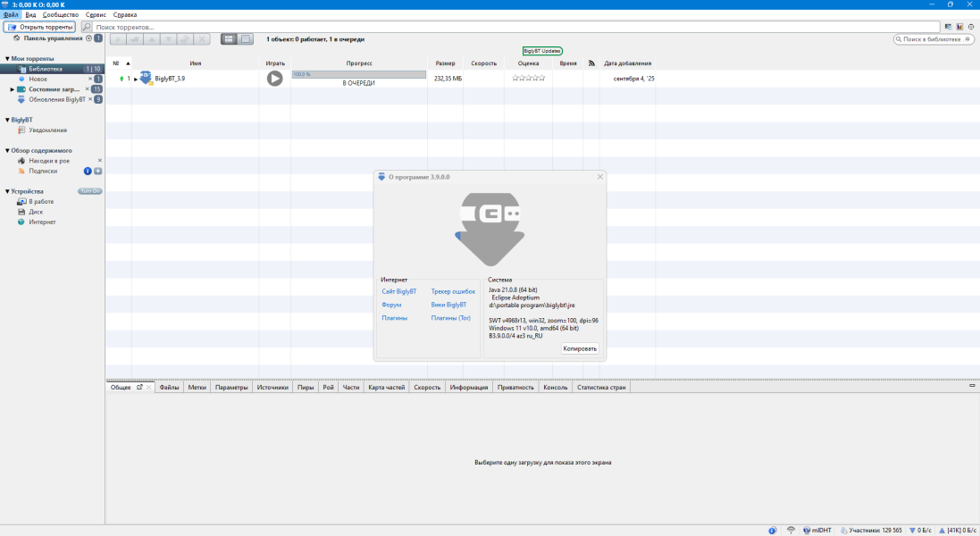Collapse the Мои торренты section
The image size is (980, 536).
[x=7, y=59]
